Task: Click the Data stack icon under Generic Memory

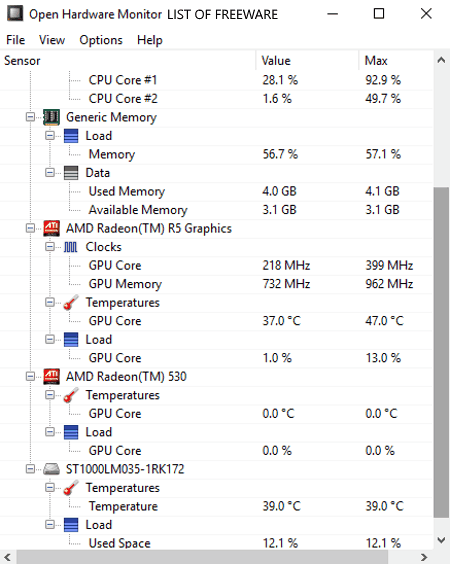Action: 71,173
